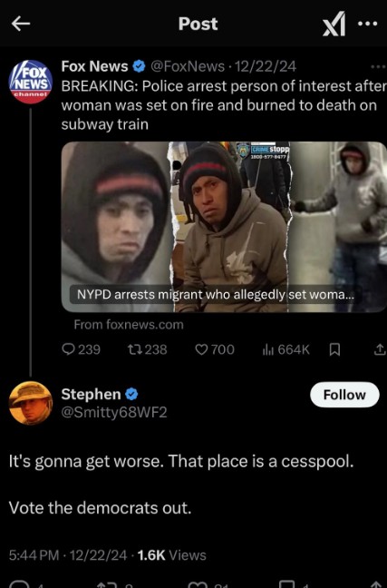The image size is (387, 588).
Task: Tap the Fox News channel avatar
Action: coord(30,82)
